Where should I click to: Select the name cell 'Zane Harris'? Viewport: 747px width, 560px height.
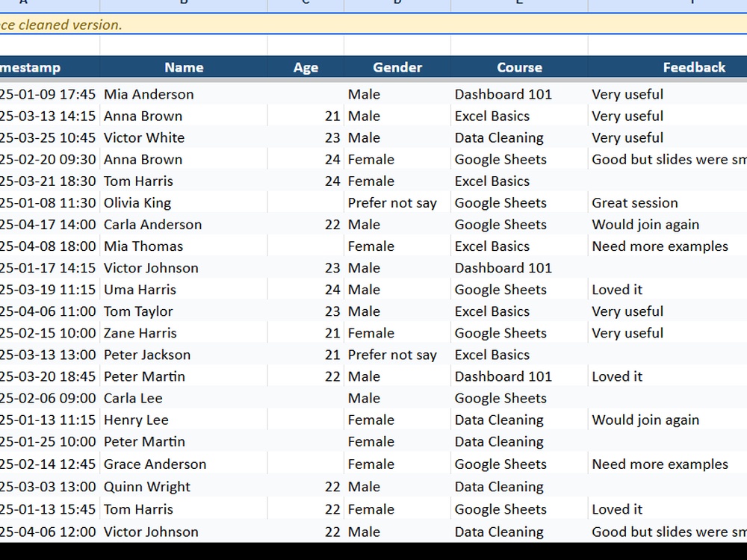[x=184, y=333]
